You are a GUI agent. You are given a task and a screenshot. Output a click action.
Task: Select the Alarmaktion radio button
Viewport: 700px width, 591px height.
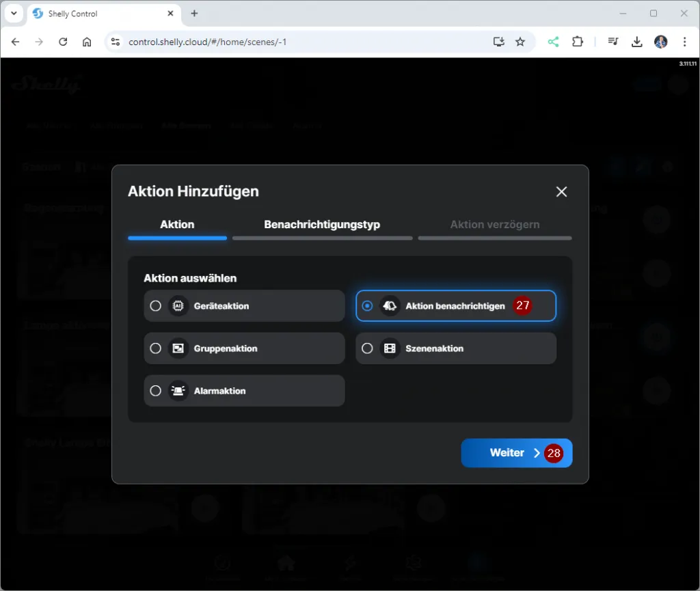point(156,391)
